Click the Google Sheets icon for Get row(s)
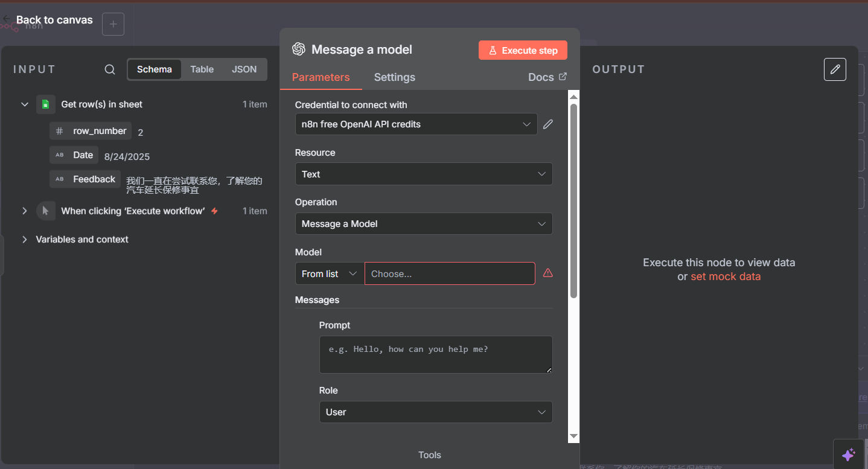868x469 pixels. coord(45,104)
